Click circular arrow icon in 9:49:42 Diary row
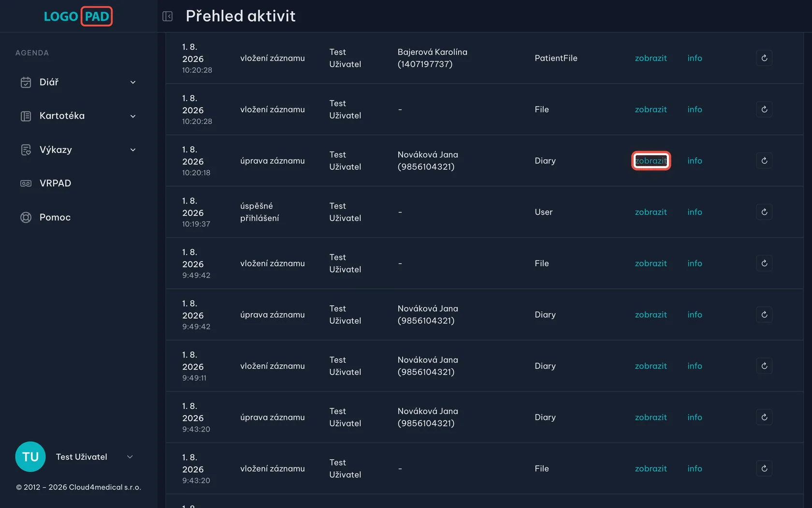Image resolution: width=812 pixels, height=508 pixels. pyautogui.click(x=764, y=314)
